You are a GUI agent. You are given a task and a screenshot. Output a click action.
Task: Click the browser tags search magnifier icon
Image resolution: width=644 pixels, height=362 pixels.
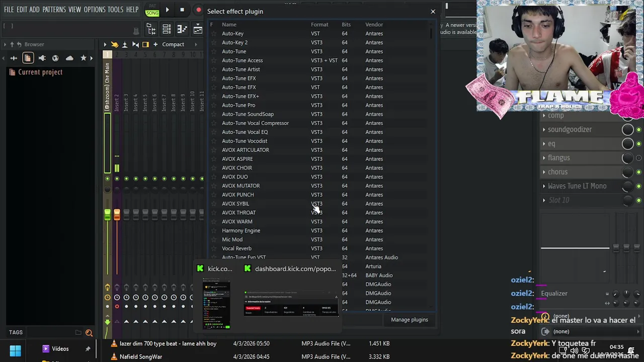coord(89,332)
